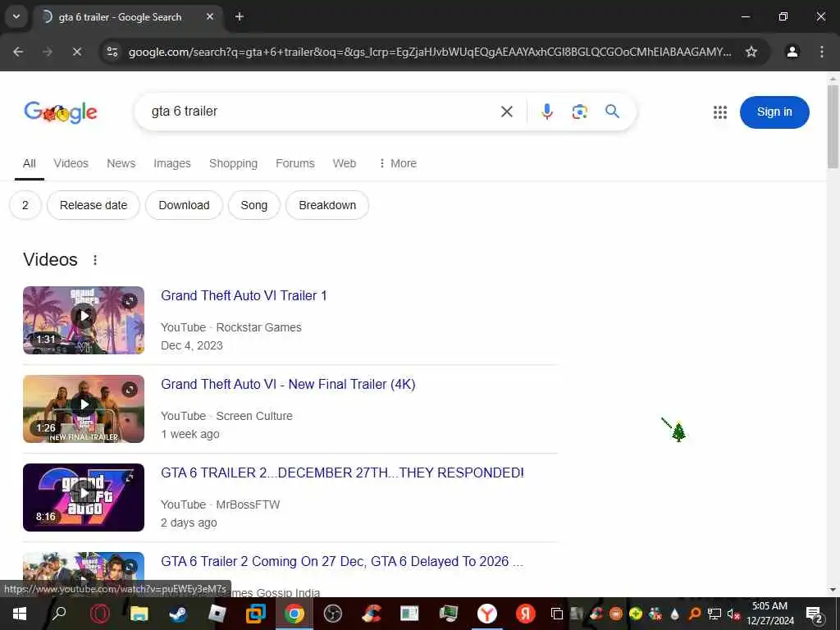Clear the search box with the X icon
This screenshot has width=840, height=630.
(x=506, y=112)
